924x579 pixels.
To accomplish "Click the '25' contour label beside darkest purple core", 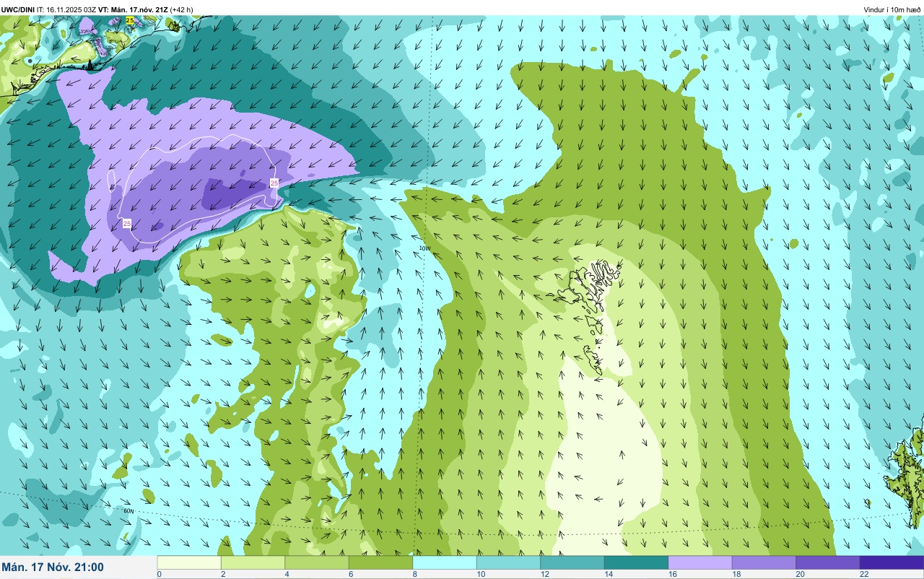I will 274,183.
